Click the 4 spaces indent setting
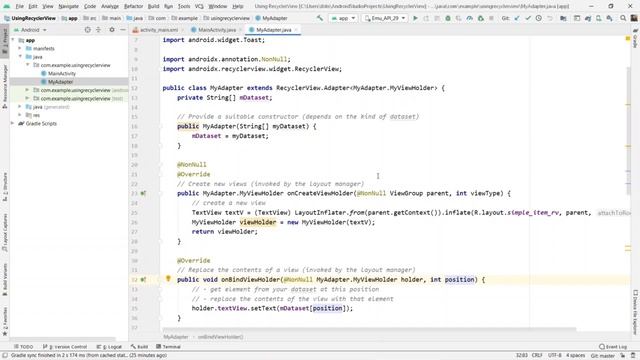The height and width of the screenshot is (360, 640). (x=576, y=356)
